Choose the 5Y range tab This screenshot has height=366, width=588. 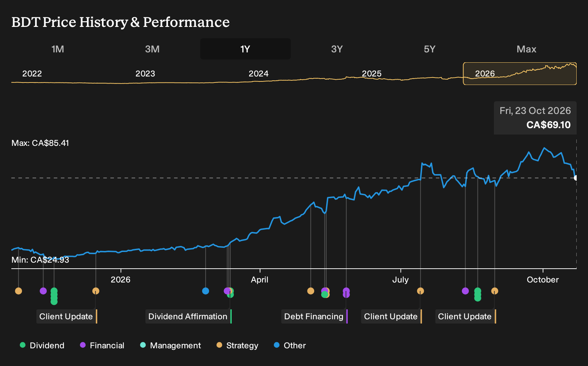tap(430, 49)
